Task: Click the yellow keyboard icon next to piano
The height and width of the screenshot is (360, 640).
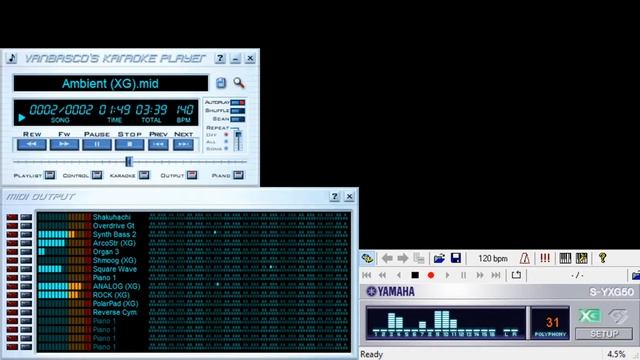Action: [582, 258]
